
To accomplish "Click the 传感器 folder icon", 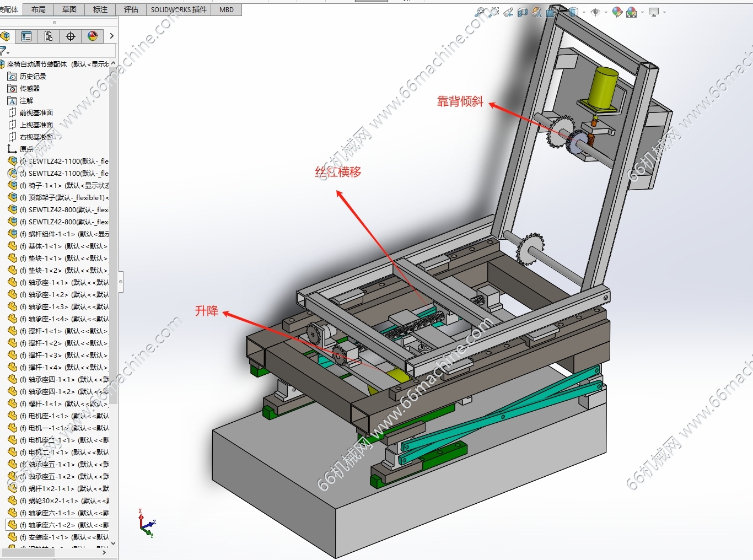I will 12,88.
